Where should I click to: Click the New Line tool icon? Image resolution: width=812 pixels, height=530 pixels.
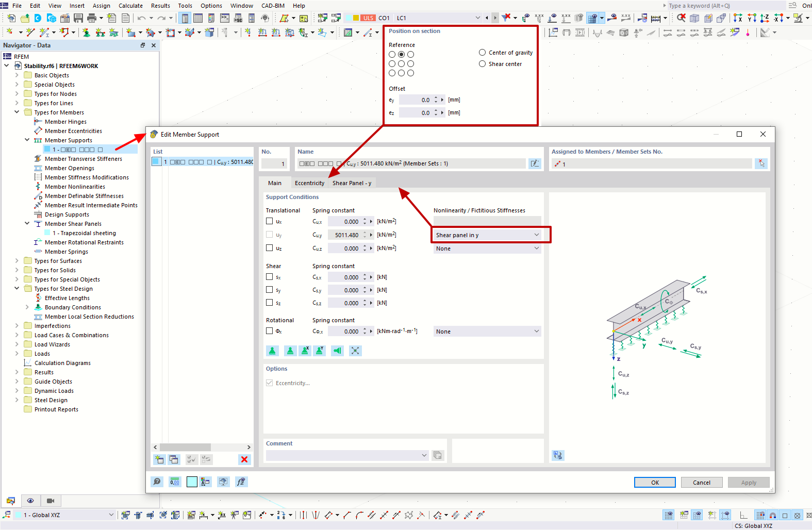point(30,32)
